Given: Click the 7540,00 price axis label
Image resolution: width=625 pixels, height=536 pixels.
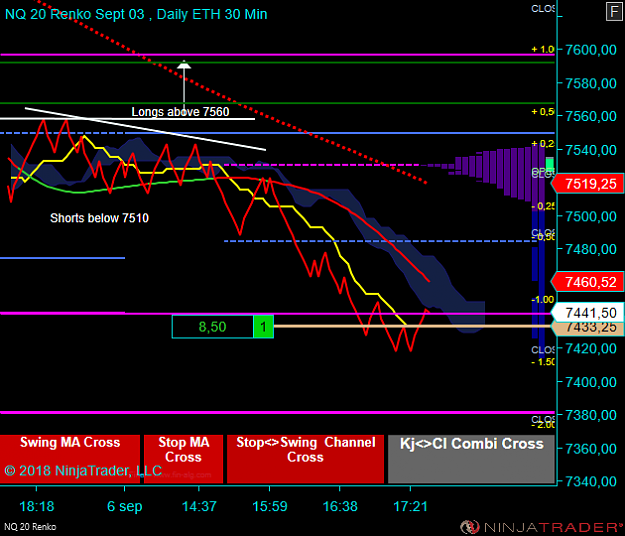Looking at the screenshot, I should [591, 150].
